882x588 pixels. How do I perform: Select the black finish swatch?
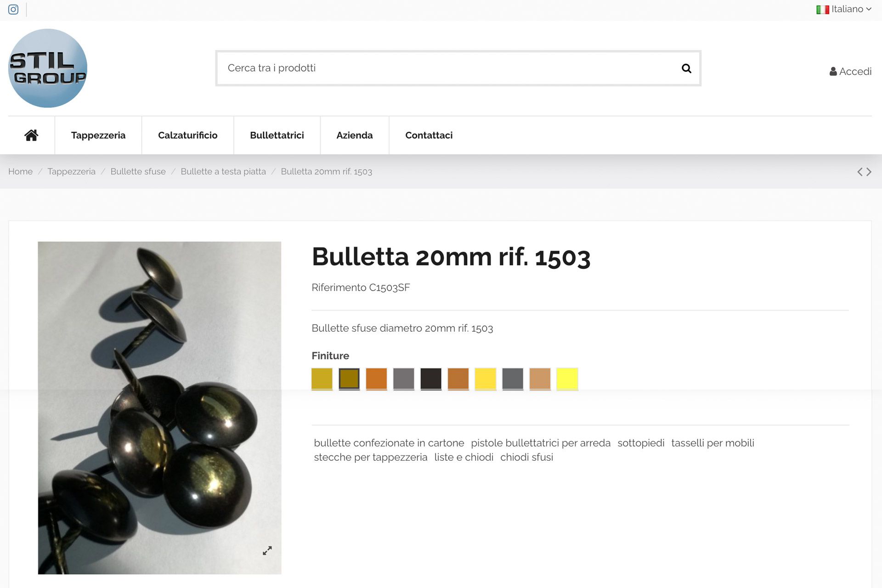pos(431,379)
